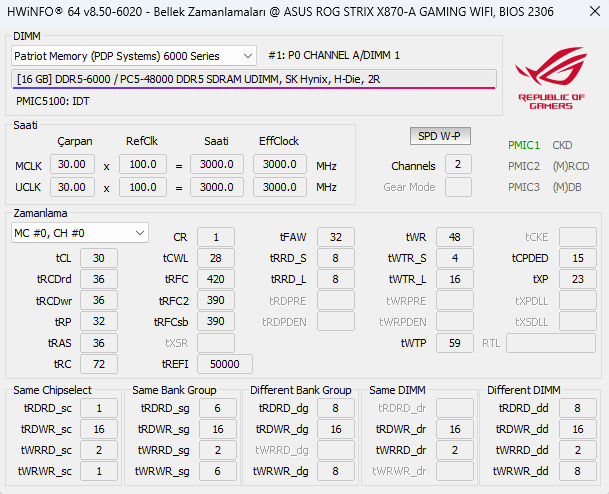Click the PMIC2 label
The width and height of the screenshot is (609, 494).
coord(524,166)
